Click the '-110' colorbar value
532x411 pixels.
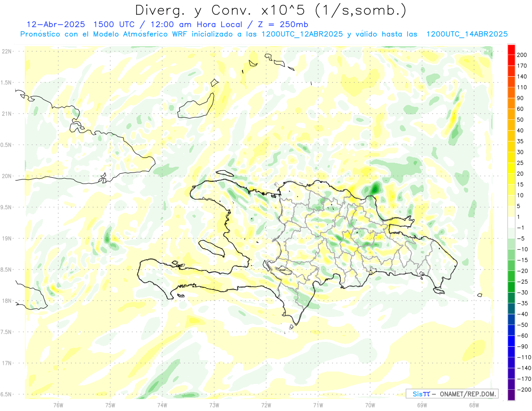coord(524,357)
